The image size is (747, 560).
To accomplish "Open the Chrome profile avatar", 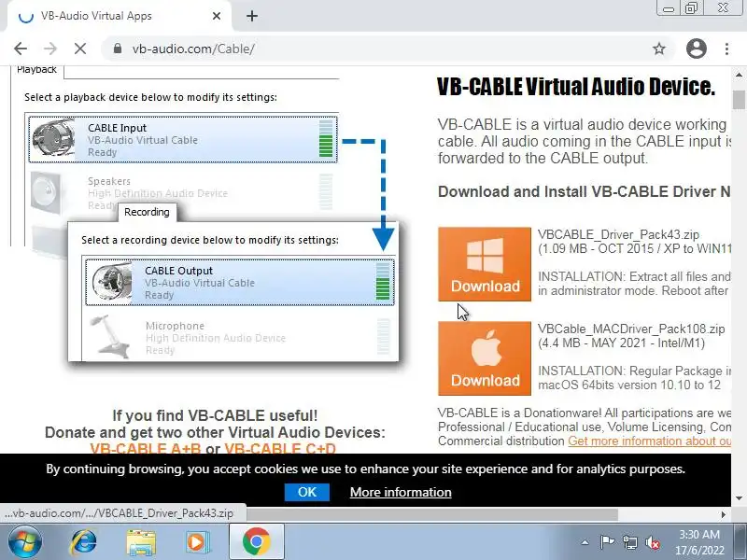I will coord(696,49).
